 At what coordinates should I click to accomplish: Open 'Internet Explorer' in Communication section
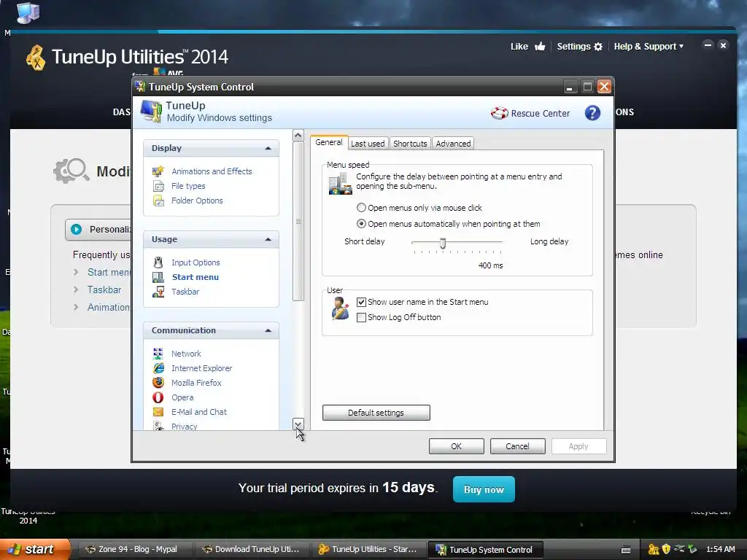tap(201, 368)
